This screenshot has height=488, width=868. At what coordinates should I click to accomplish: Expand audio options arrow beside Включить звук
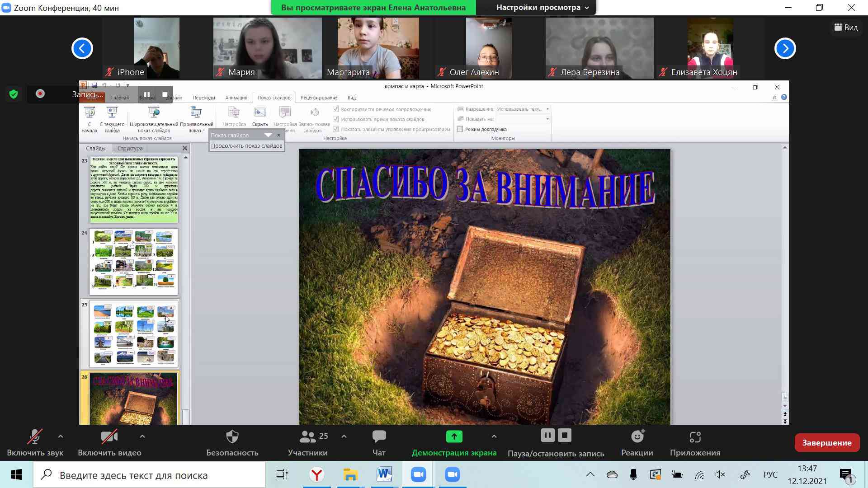pyautogui.click(x=61, y=436)
